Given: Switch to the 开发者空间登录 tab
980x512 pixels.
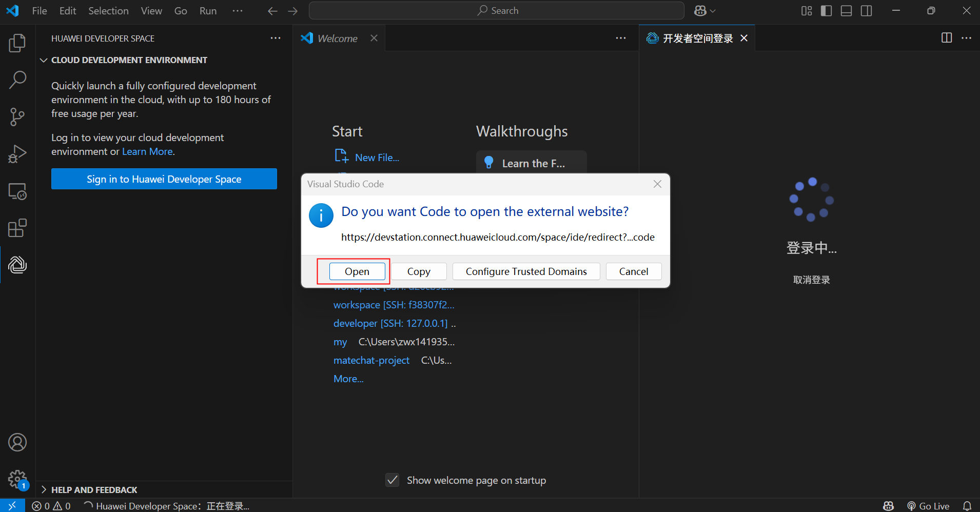Looking at the screenshot, I should [x=697, y=38].
